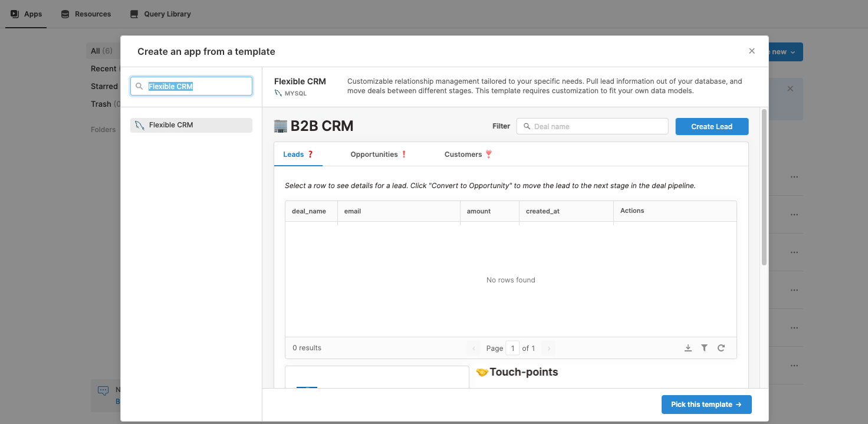Viewport: 868px width, 424px height.
Task: Switch to the Opportunities tab
Action: 374,154
